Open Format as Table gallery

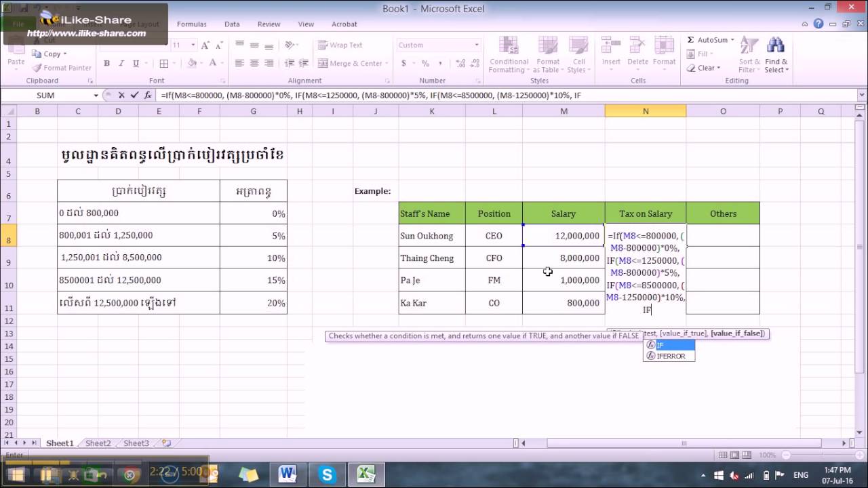[x=548, y=55]
